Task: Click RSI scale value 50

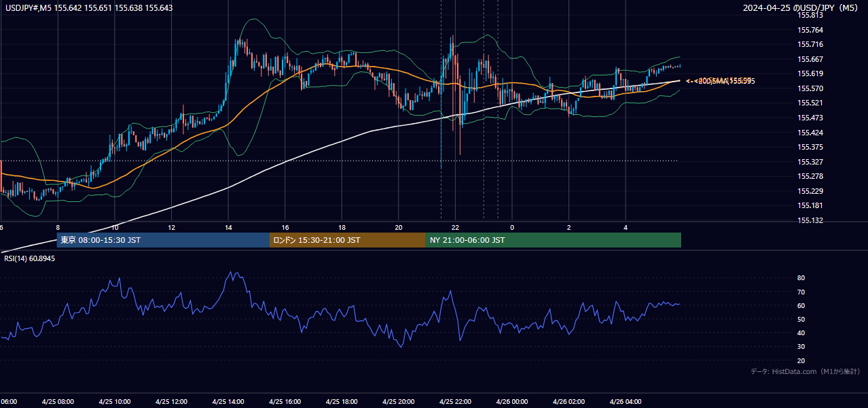Action: point(801,319)
